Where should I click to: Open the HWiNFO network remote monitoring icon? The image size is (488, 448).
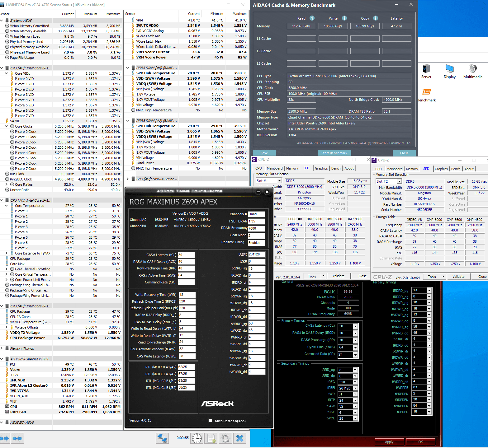pyautogui.click(x=162, y=438)
